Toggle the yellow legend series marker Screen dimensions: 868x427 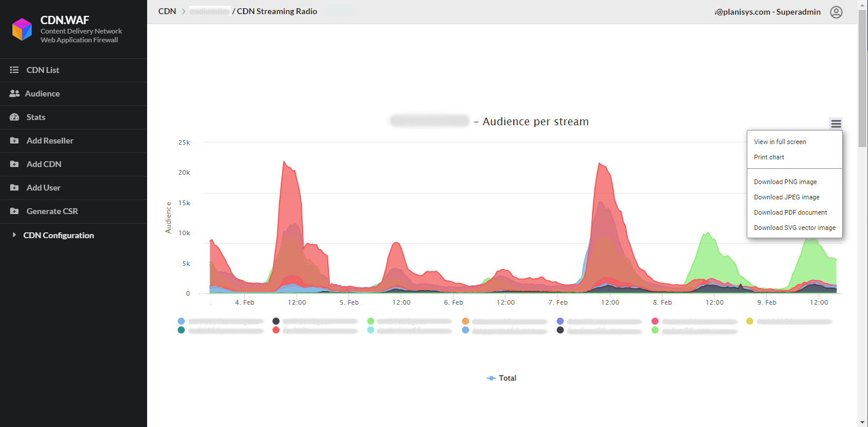pos(750,321)
